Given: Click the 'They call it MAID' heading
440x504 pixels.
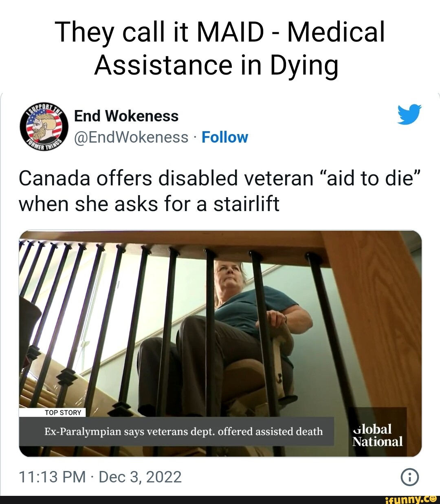Looking at the screenshot, I should (220, 32).
